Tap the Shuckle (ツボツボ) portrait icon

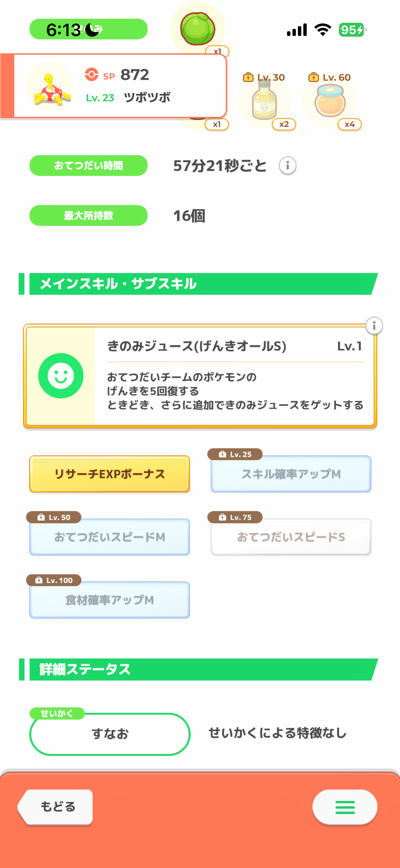tap(50, 86)
